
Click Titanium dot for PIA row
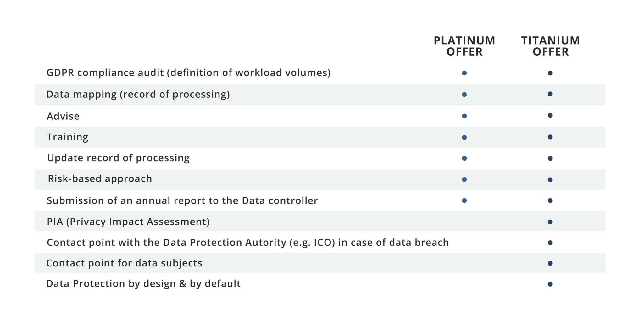pos(550,222)
